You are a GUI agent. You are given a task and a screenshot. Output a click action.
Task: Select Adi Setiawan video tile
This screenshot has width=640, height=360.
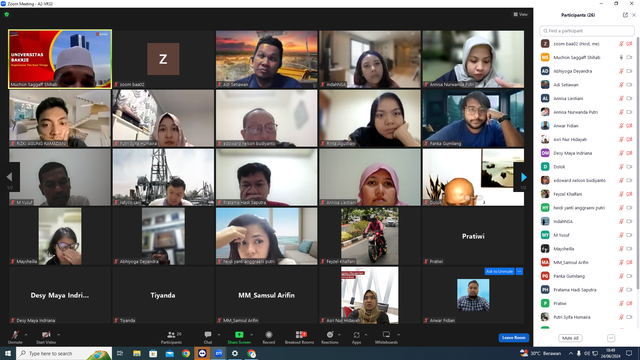[x=267, y=59]
